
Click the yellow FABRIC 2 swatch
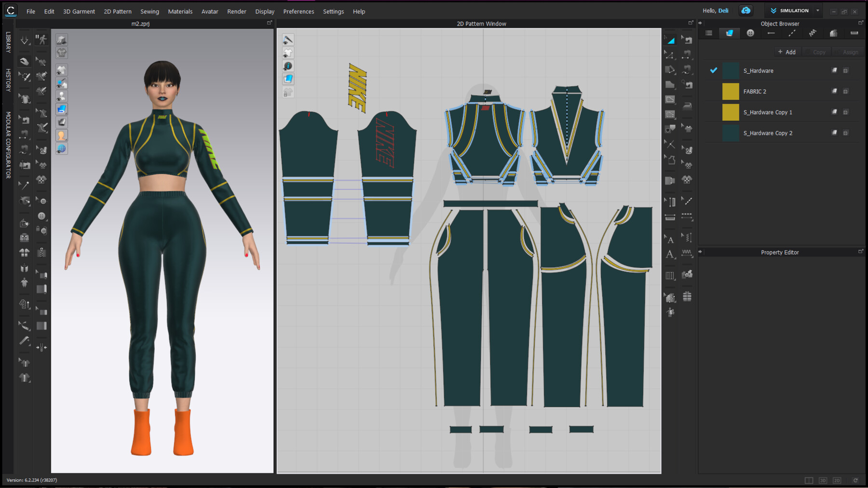pos(731,91)
